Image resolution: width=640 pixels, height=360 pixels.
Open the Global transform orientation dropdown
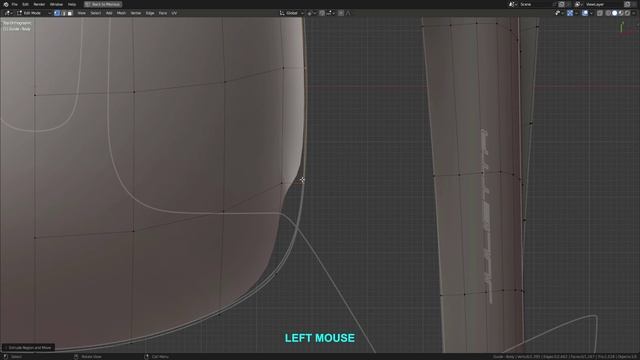[291, 13]
